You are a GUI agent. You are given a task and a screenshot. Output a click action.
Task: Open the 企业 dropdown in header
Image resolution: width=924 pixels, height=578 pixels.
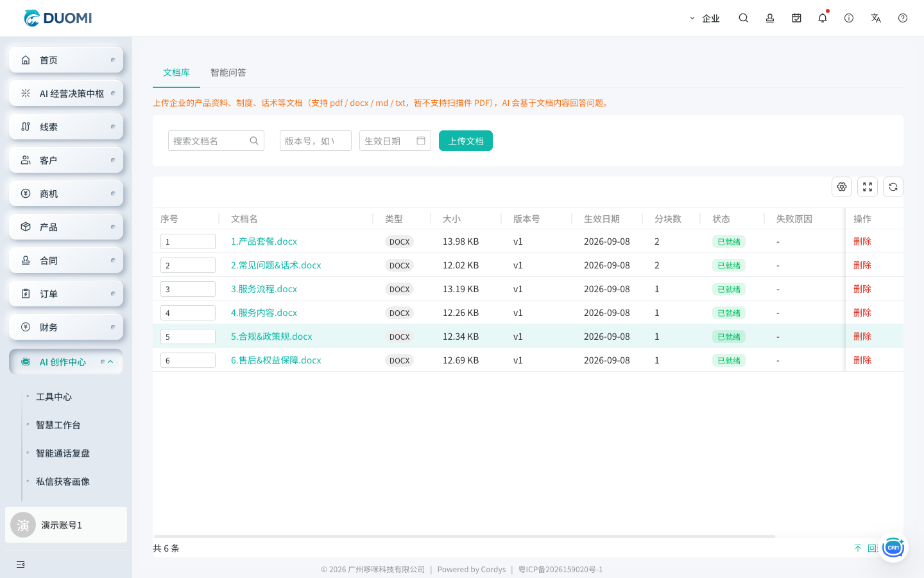coord(705,18)
